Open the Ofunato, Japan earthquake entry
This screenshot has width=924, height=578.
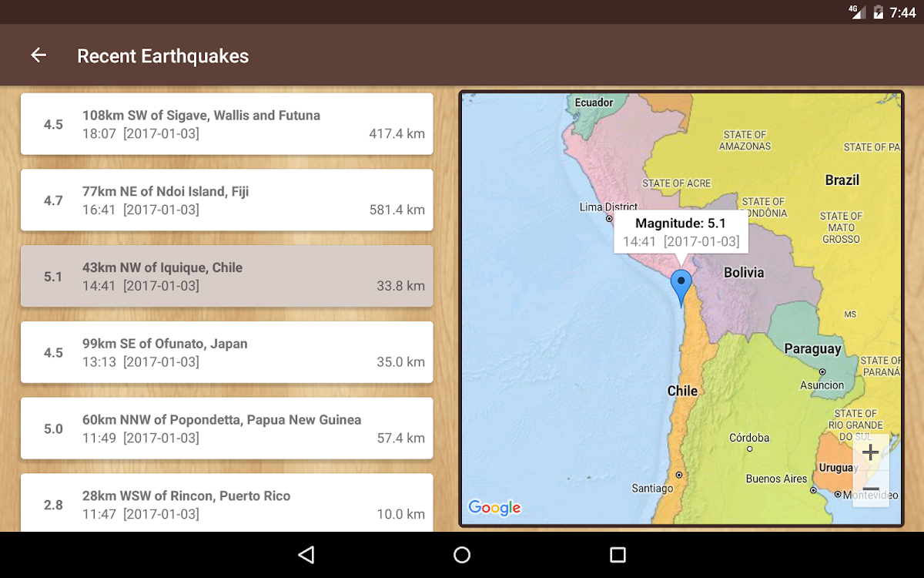click(x=227, y=352)
